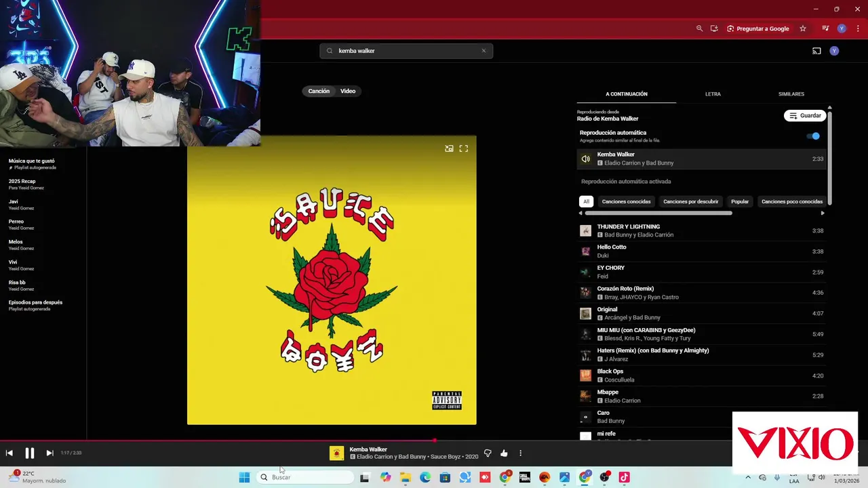Switch to Video mode
This screenshot has width=868, height=488.
(x=348, y=91)
